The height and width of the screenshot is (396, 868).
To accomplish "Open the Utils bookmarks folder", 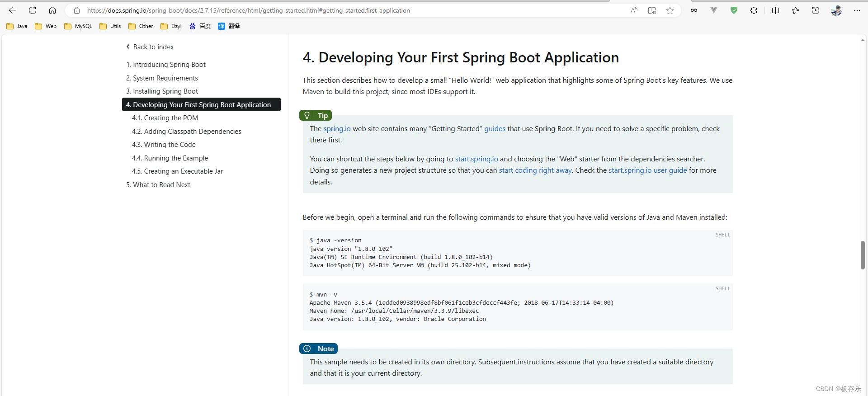I will [110, 26].
